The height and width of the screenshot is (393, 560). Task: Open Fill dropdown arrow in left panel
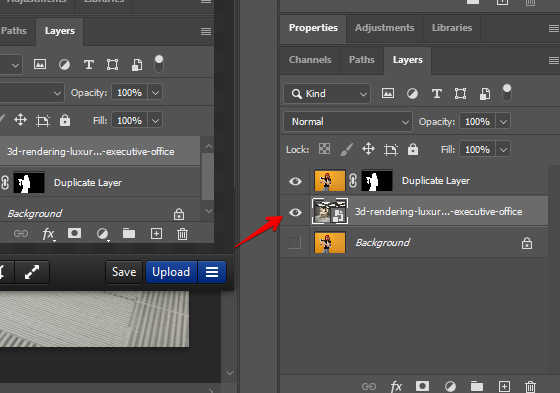pyautogui.click(x=155, y=120)
